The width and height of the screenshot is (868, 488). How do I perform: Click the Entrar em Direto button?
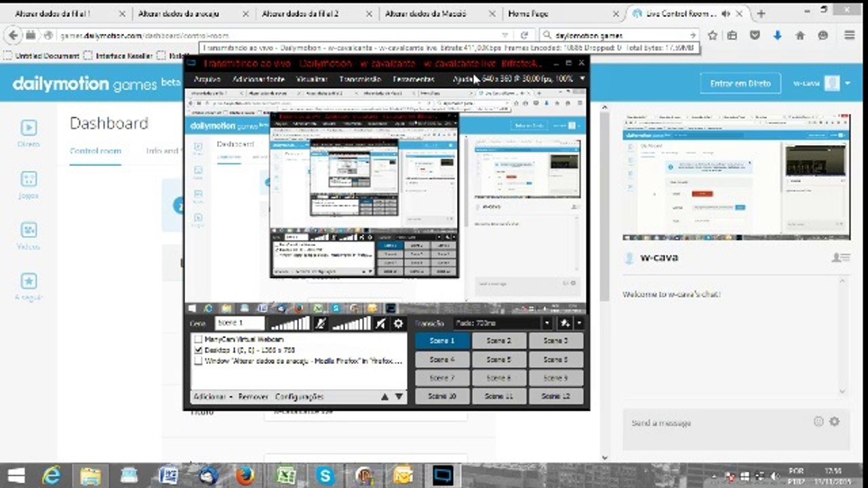tap(741, 83)
